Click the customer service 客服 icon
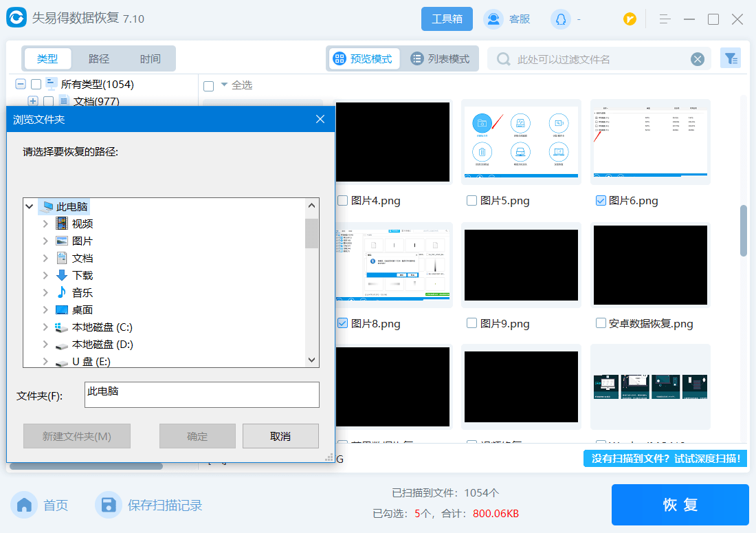The width and height of the screenshot is (756, 533). point(493,19)
